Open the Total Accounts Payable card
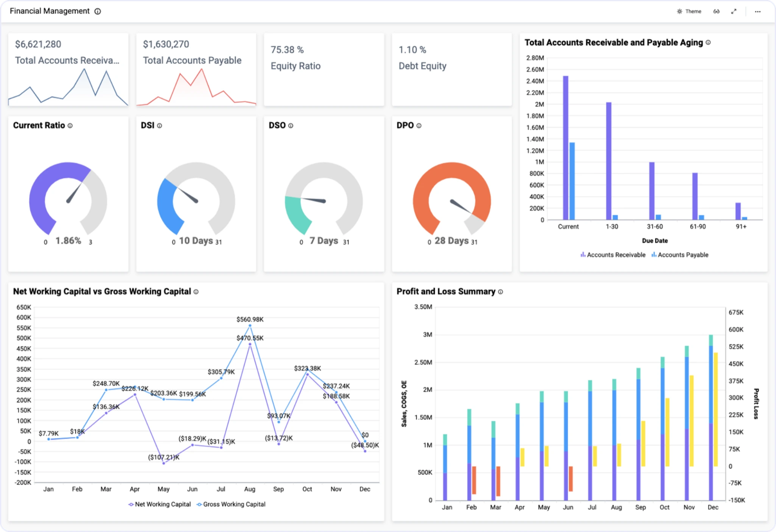Image resolution: width=776 pixels, height=532 pixels. point(196,69)
